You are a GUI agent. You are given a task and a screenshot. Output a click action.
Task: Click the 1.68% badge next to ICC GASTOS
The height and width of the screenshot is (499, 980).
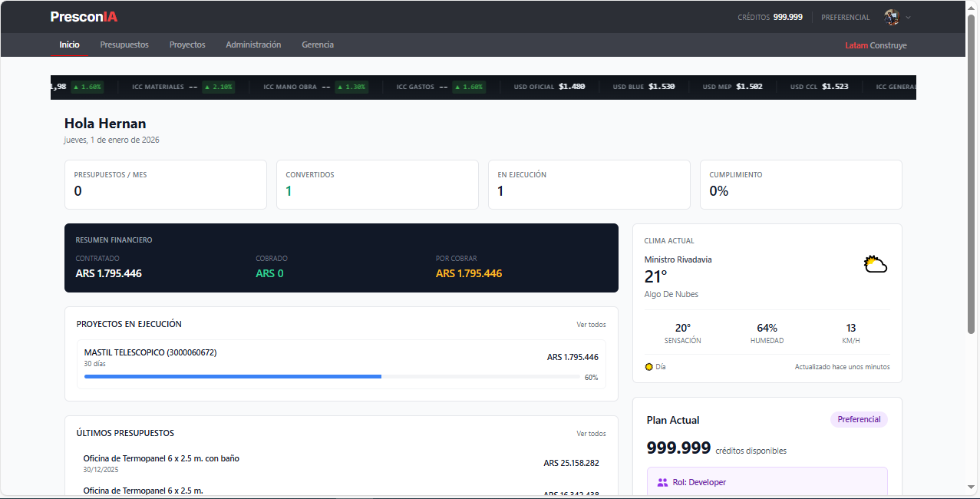[x=468, y=87]
